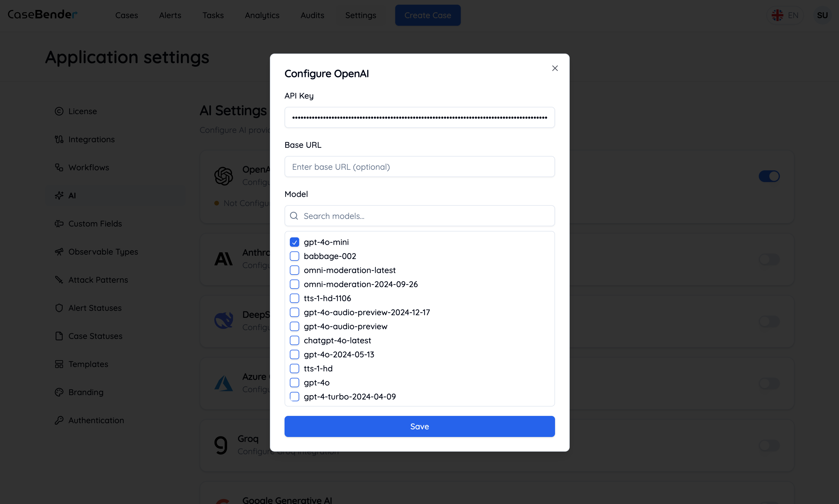Click the Observable Types telescope icon

(x=59, y=252)
